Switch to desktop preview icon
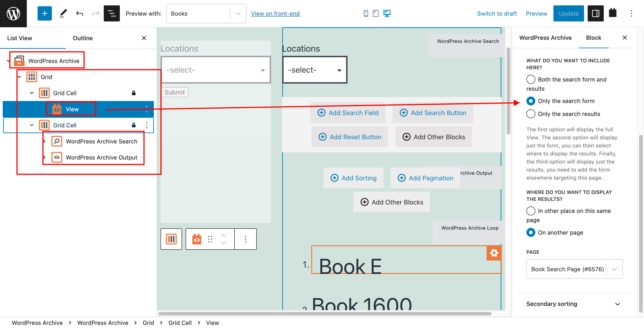Viewport: 644px width, 328px height. click(387, 13)
